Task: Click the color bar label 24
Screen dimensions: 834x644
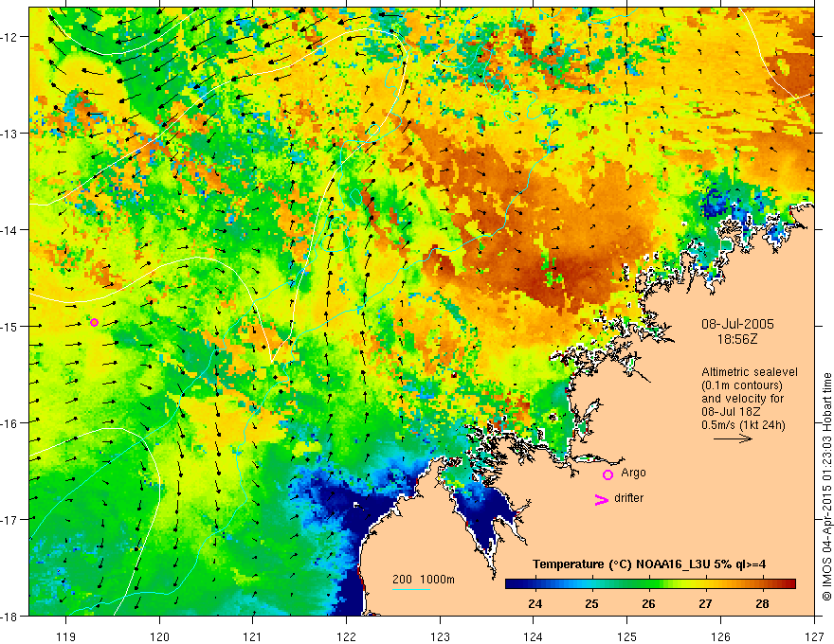Action: (535, 603)
